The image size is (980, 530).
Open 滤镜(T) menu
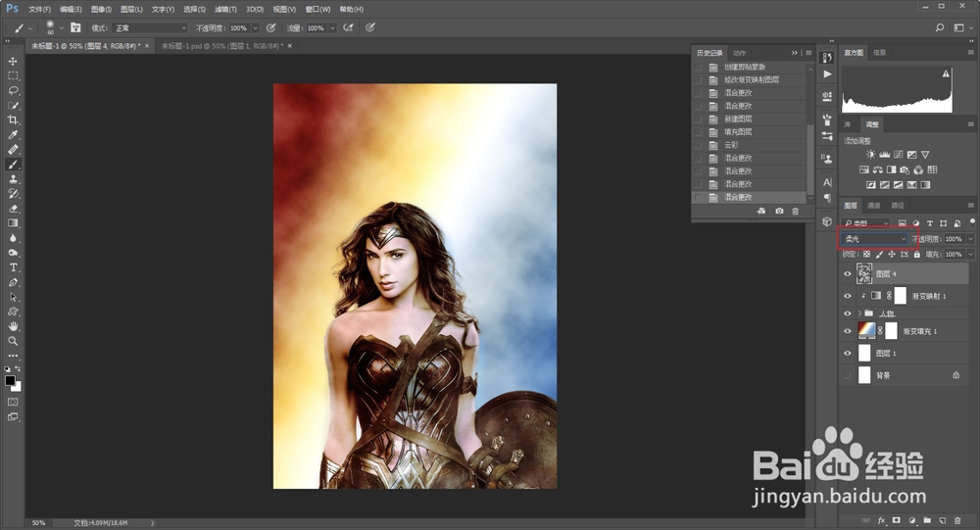(225, 10)
